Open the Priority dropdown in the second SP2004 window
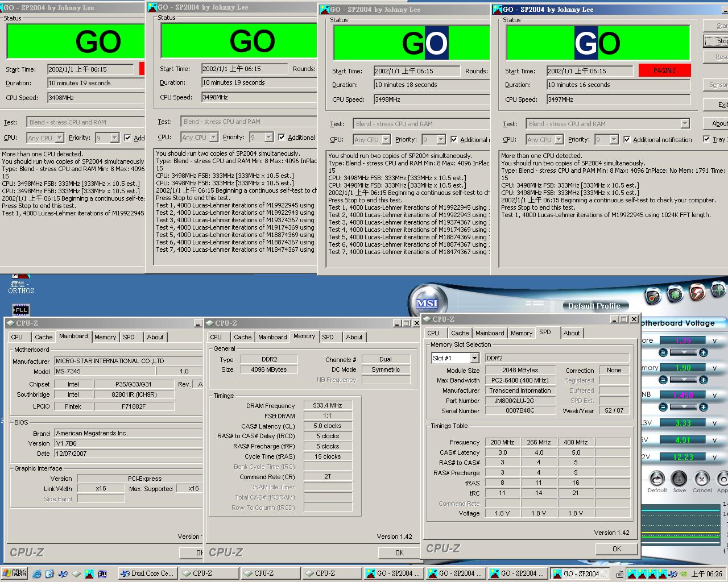The height and width of the screenshot is (582, 728). coord(268,137)
